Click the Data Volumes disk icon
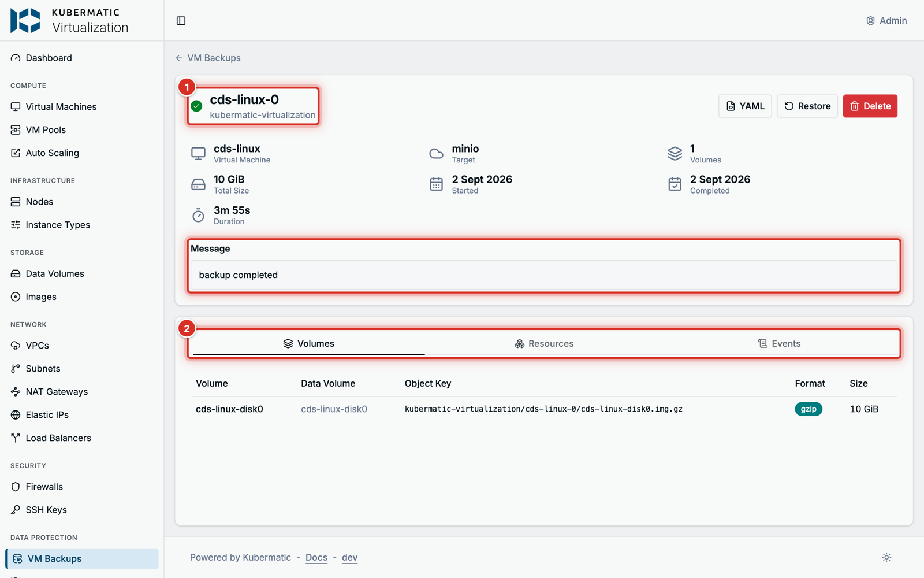 (x=16, y=273)
